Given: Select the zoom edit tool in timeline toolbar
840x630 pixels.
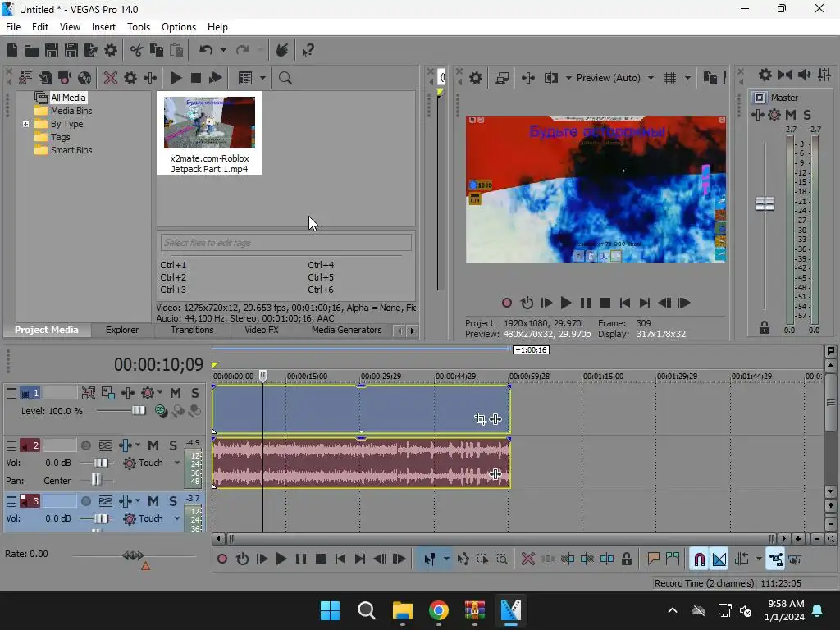Looking at the screenshot, I should (x=501, y=559).
